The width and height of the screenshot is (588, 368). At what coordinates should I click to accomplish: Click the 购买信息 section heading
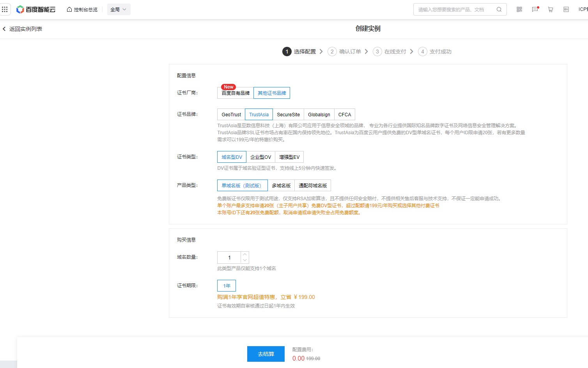click(x=186, y=240)
